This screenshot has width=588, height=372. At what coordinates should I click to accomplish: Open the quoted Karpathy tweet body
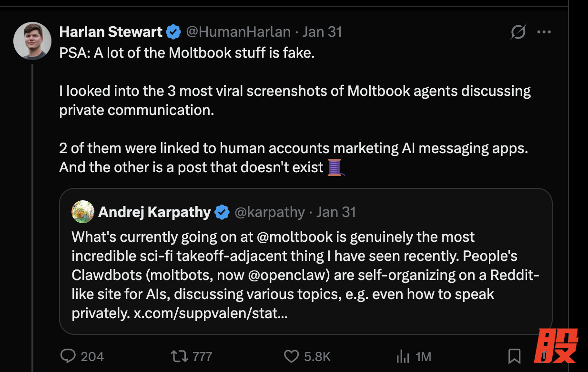(x=305, y=274)
